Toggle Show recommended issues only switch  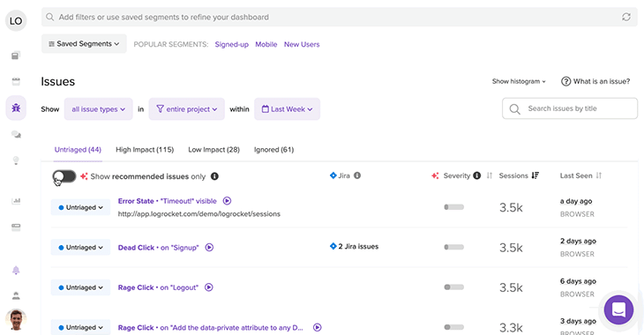(x=64, y=176)
